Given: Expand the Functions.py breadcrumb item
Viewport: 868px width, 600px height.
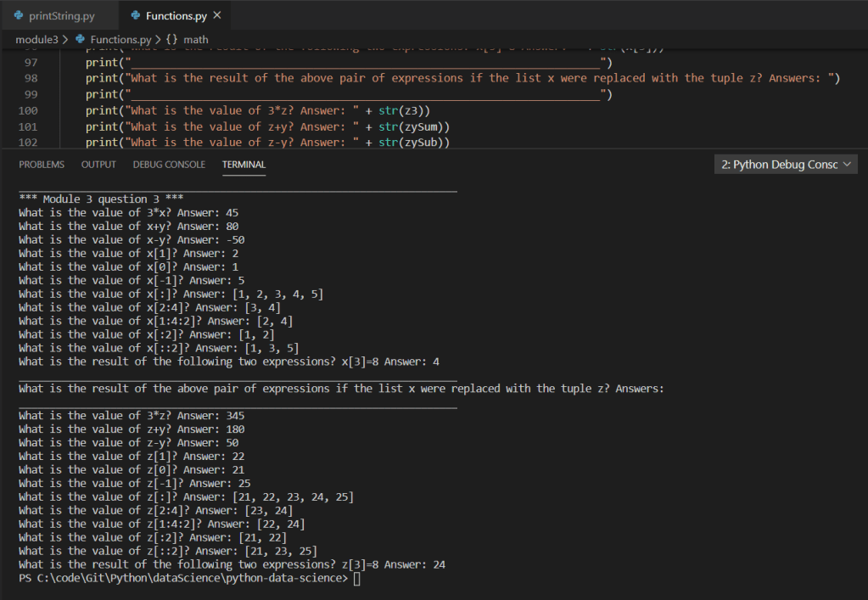Looking at the screenshot, I should tap(120, 39).
